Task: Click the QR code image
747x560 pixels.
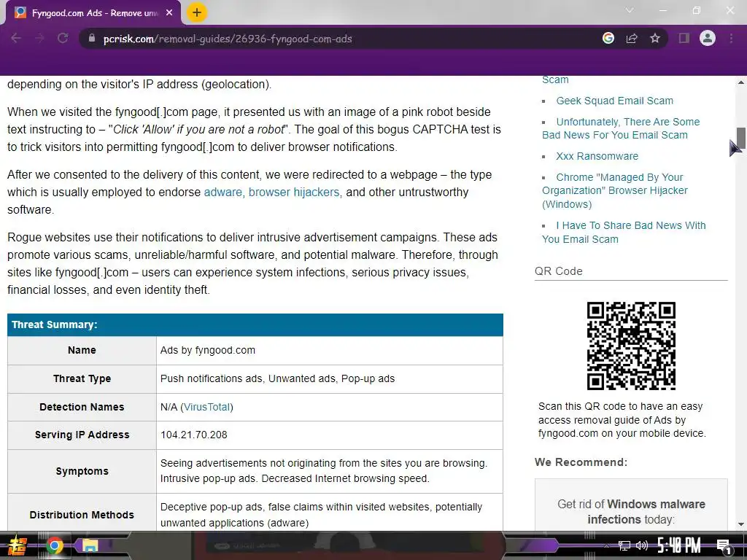Action: (x=631, y=346)
